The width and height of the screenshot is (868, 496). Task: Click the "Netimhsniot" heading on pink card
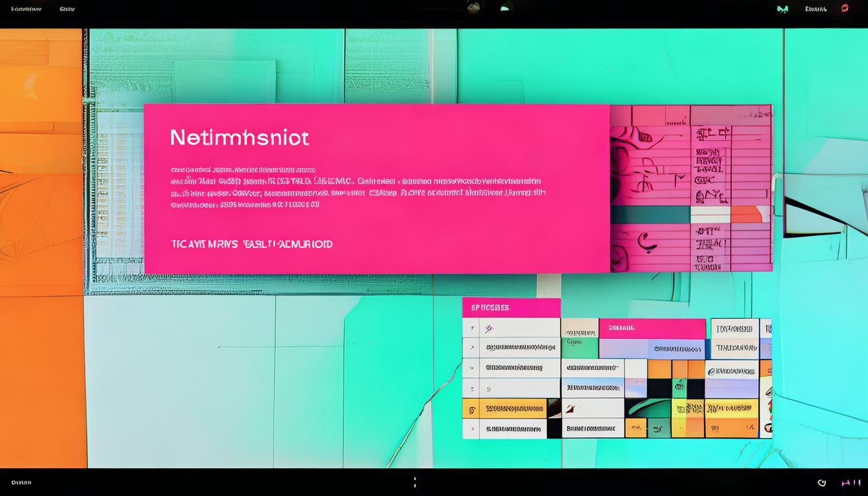coord(239,138)
